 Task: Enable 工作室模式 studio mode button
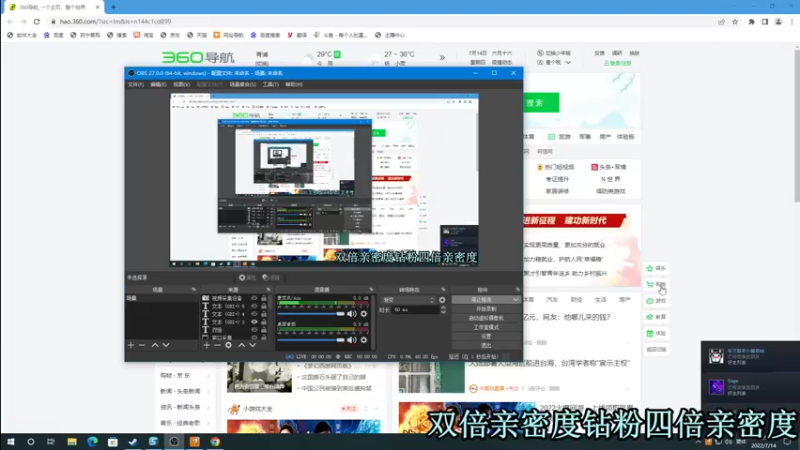(x=486, y=328)
